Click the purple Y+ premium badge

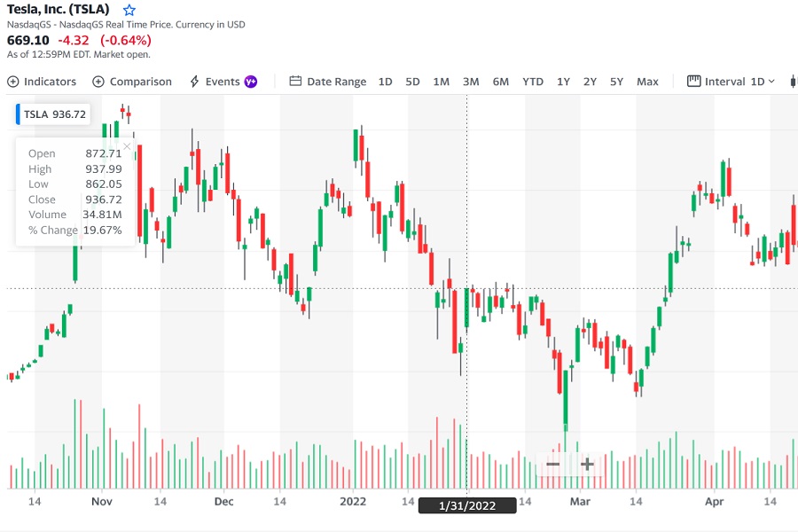(x=251, y=82)
